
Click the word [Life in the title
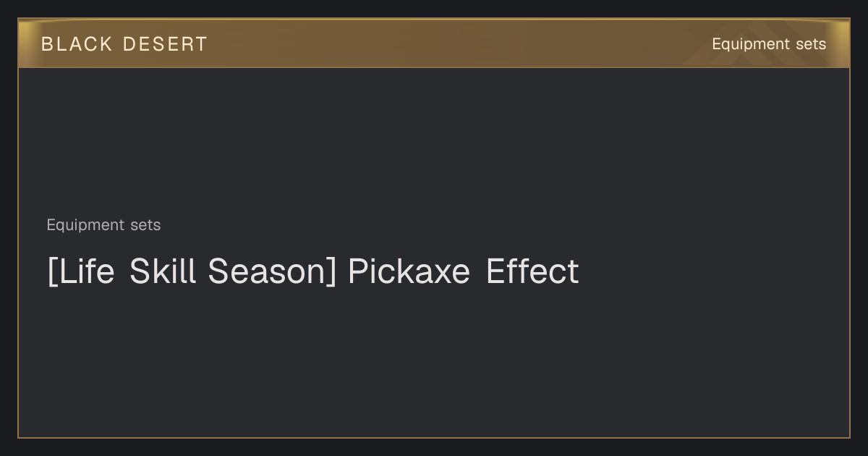pos(81,271)
